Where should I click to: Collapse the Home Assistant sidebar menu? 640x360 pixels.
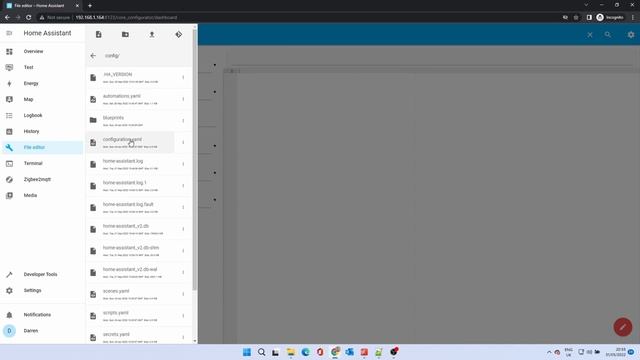pyautogui.click(x=9, y=33)
